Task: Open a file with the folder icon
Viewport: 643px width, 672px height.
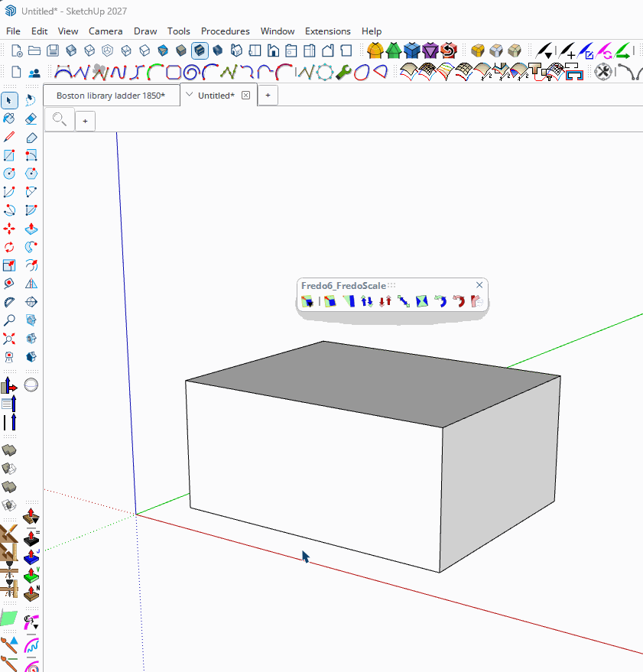Action: pyautogui.click(x=34, y=50)
